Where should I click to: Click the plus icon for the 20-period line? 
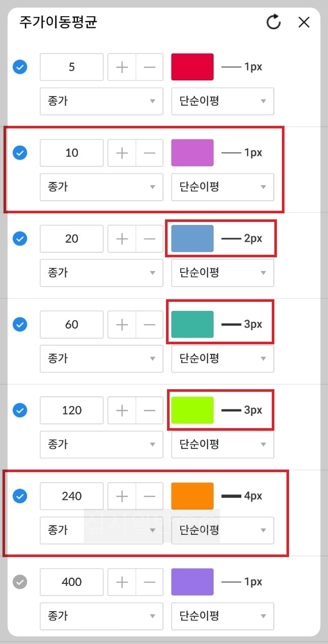coord(121,238)
